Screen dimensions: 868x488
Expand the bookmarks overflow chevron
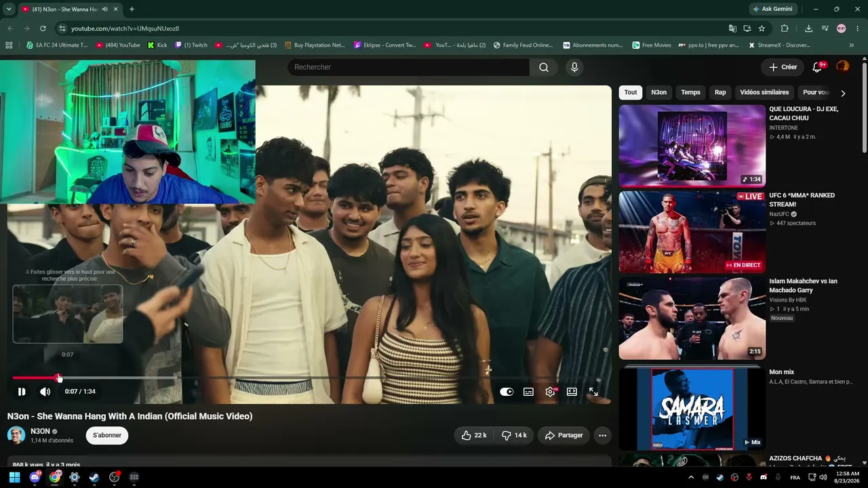852,45
